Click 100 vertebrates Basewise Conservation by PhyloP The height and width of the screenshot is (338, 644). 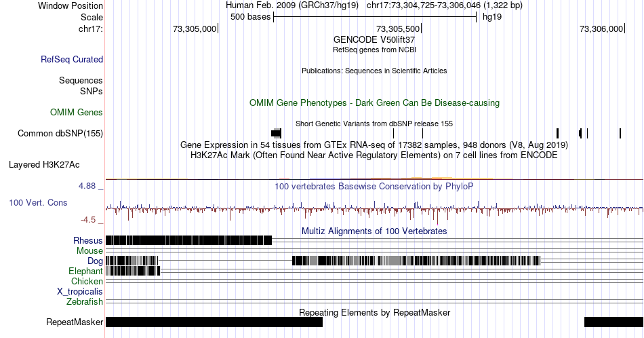(374, 186)
